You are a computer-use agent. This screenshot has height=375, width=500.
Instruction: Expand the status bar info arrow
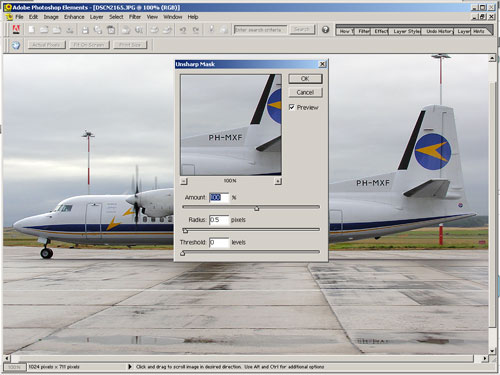[130, 367]
